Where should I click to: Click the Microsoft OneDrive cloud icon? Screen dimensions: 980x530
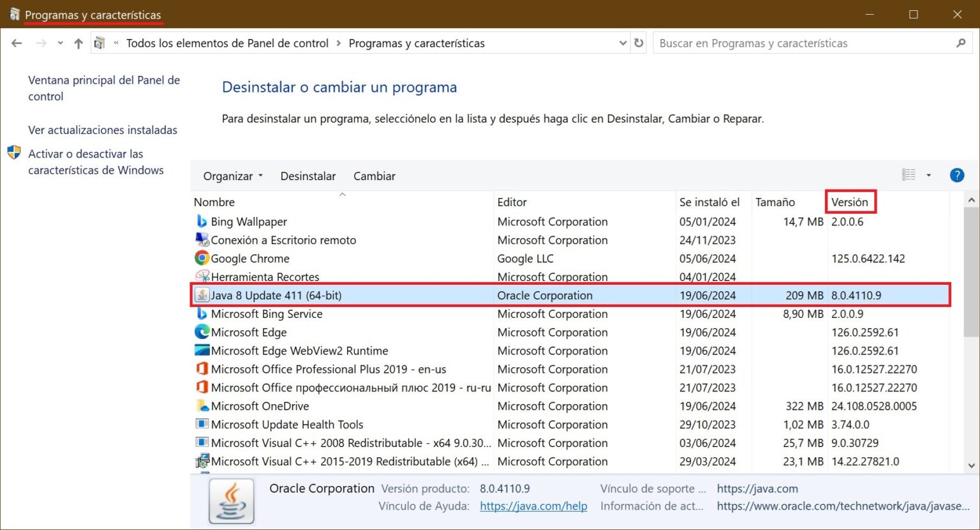pyautogui.click(x=202, y=406)
